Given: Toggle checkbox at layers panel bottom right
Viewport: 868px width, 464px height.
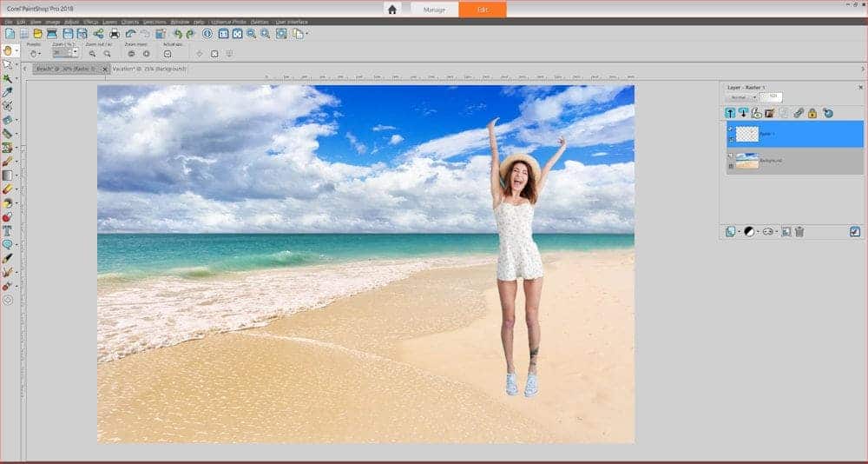Looking at the screenshot, I should point(855,232).
